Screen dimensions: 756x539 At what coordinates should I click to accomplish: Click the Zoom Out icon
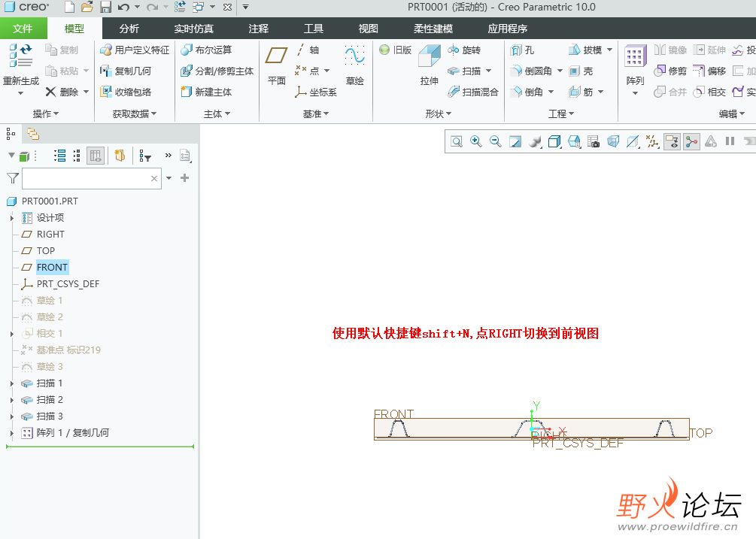tap(495, 141)
